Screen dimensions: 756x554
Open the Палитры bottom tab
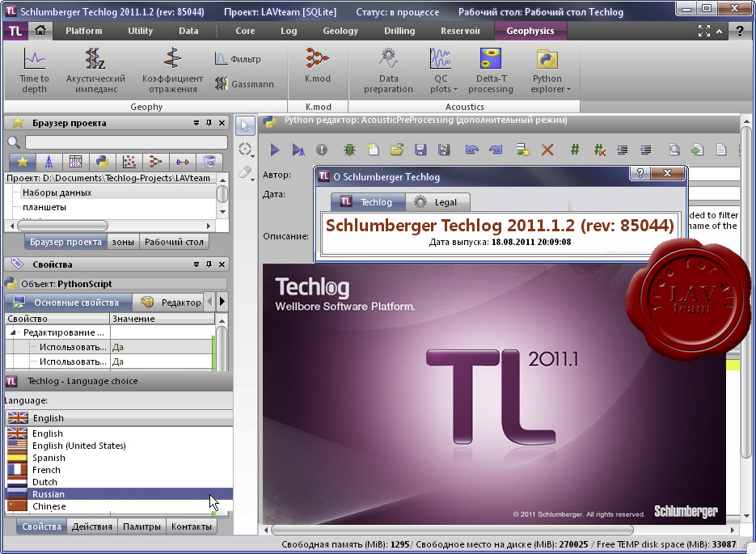tap(141, 527)
